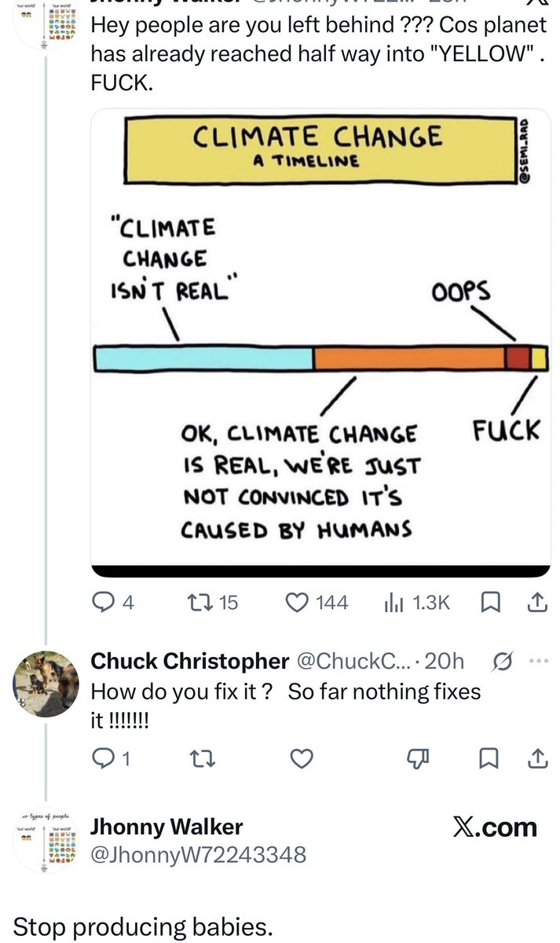
Task: Click the X.com logo text
Action: [495, 827]
